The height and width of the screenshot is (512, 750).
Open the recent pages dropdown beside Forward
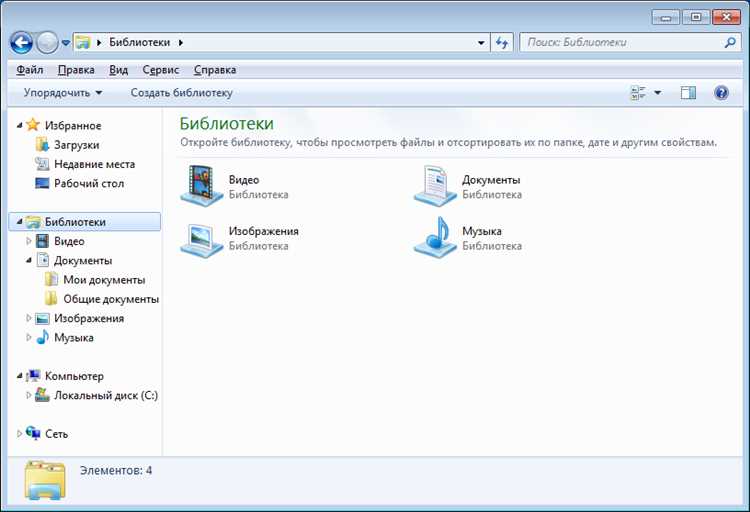click(66, 43)
